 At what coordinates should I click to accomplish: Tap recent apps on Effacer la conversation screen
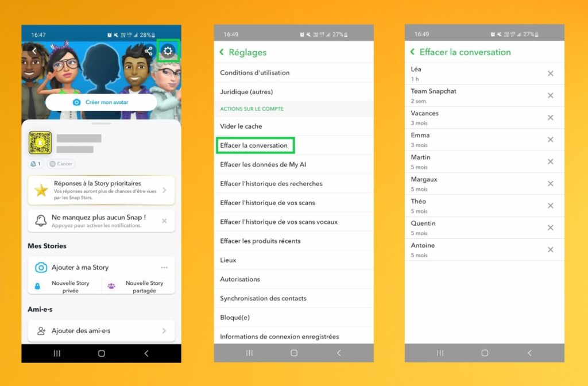pyautogui.click(x=440, y=353)
